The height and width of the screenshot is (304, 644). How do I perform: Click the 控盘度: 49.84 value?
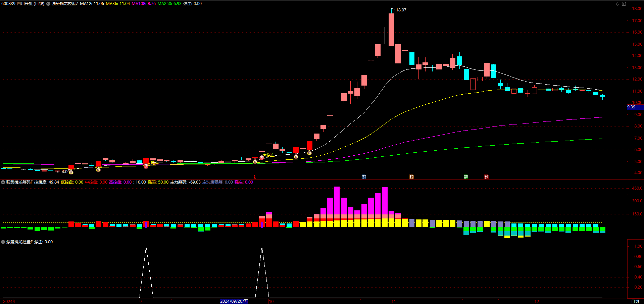click(47, 182)
